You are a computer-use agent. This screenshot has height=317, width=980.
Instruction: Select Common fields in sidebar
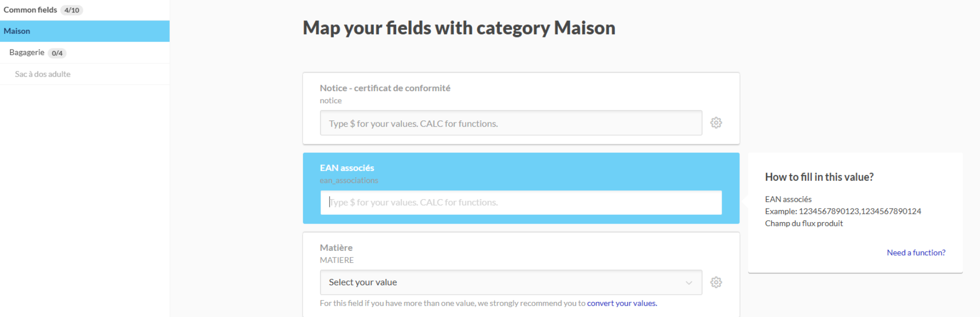pos(30,10)
